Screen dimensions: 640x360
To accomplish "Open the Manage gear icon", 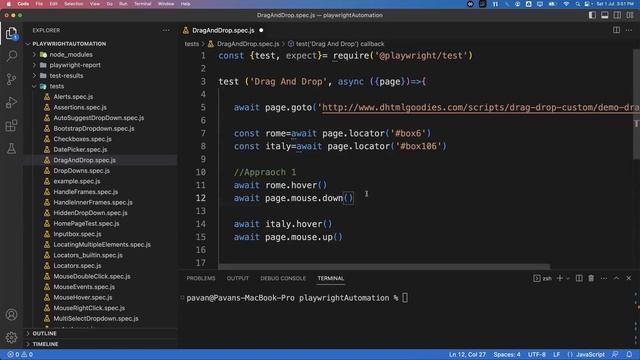I will 11,337.
